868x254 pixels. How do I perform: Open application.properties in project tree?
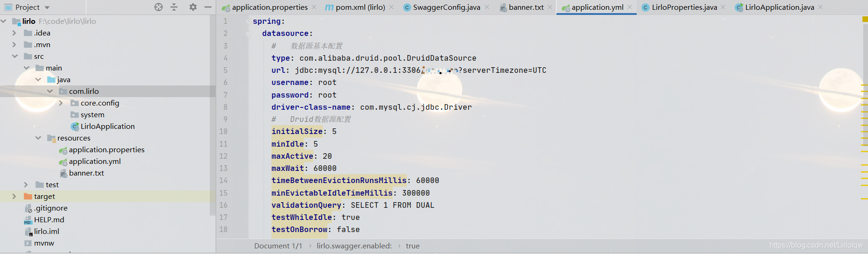coord(106,149)
